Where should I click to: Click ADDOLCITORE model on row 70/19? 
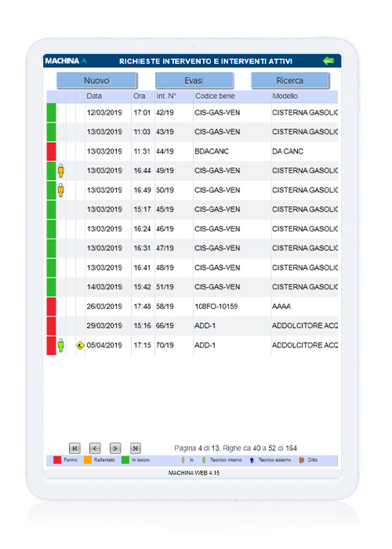(x=305, y=346)
